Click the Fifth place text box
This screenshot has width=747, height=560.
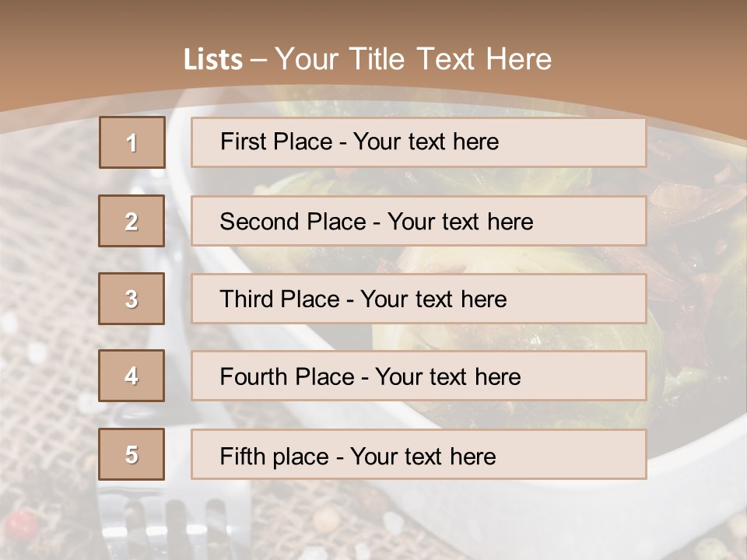419,454
